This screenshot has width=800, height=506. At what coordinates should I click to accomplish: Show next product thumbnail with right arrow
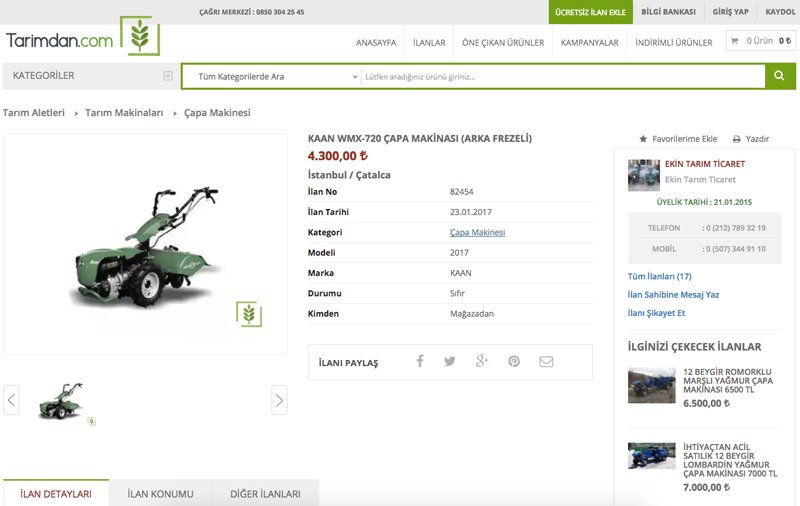(279, 401)
